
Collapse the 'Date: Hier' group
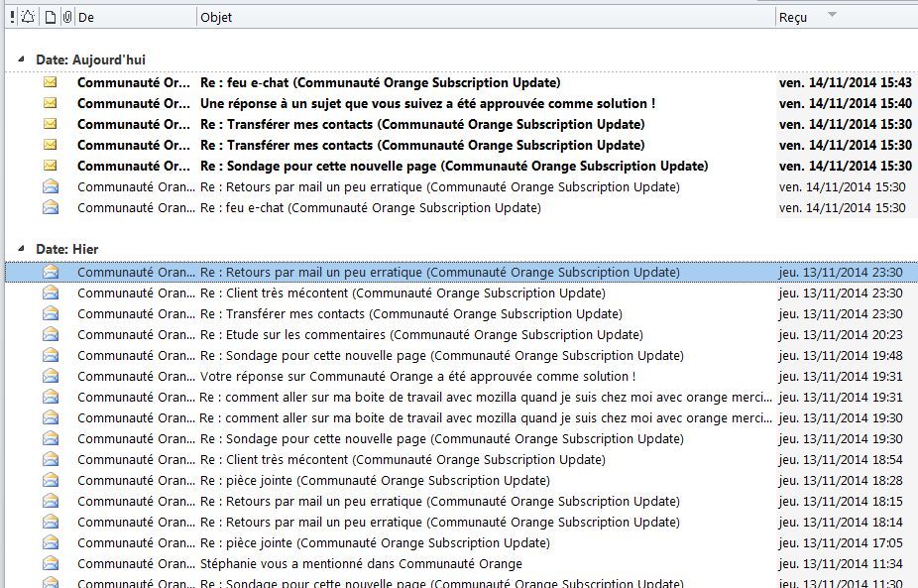20,249
